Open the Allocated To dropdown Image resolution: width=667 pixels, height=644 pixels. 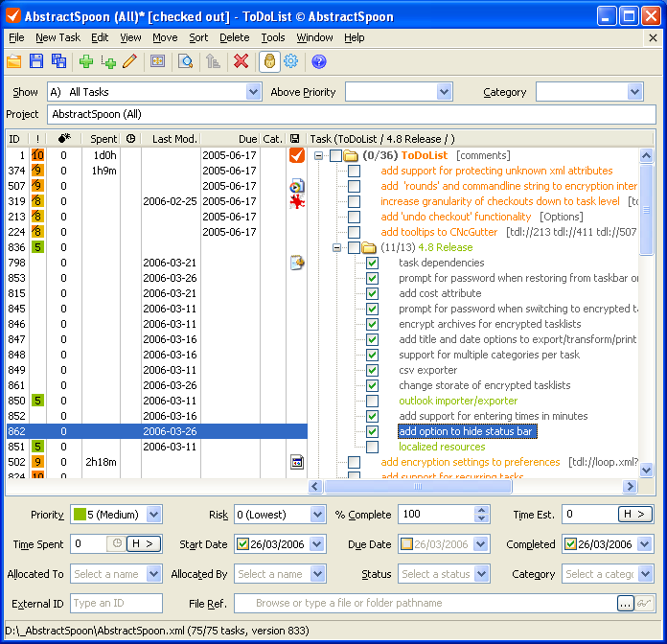tap(153, 573)
